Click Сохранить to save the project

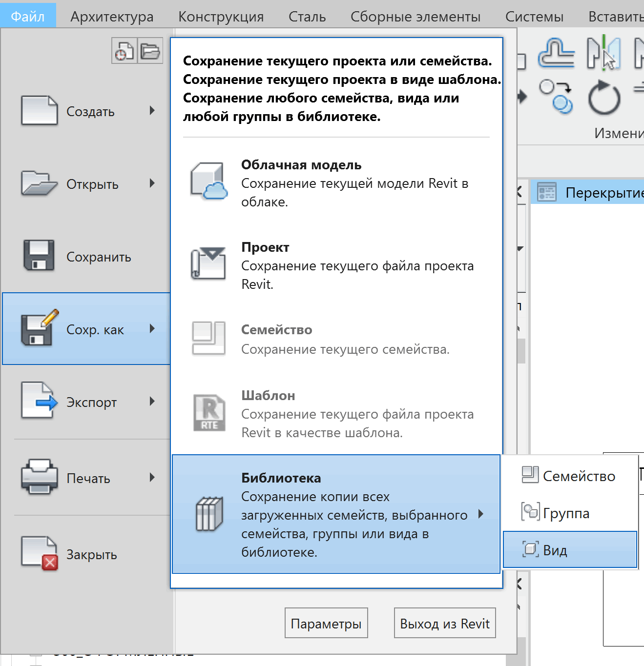tap(86, 257)
